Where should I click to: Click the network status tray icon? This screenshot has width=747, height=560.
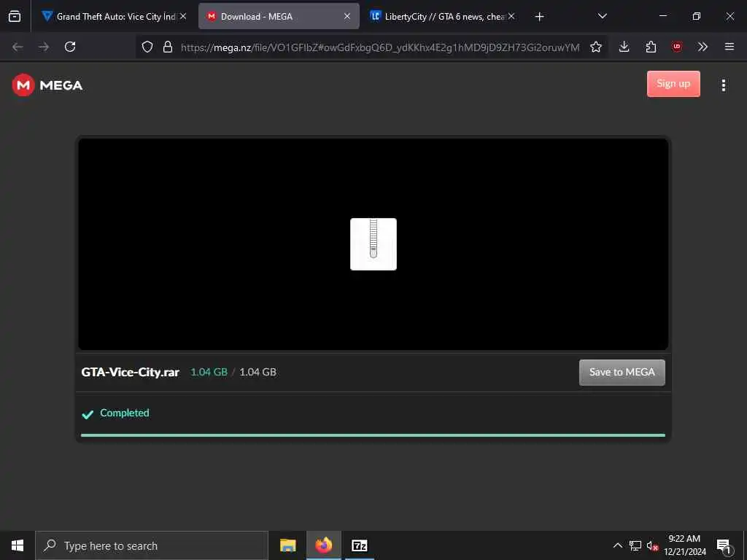[635, 545]
